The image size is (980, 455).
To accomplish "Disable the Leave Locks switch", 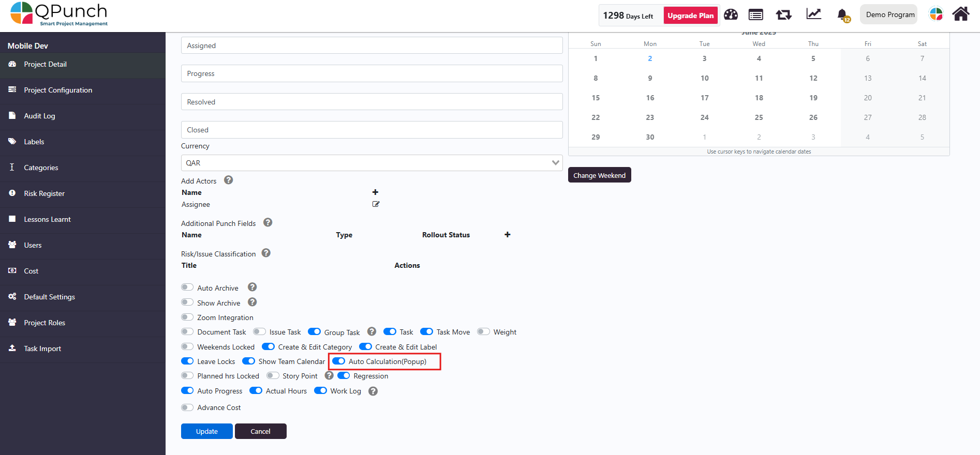I will (187, 361).
